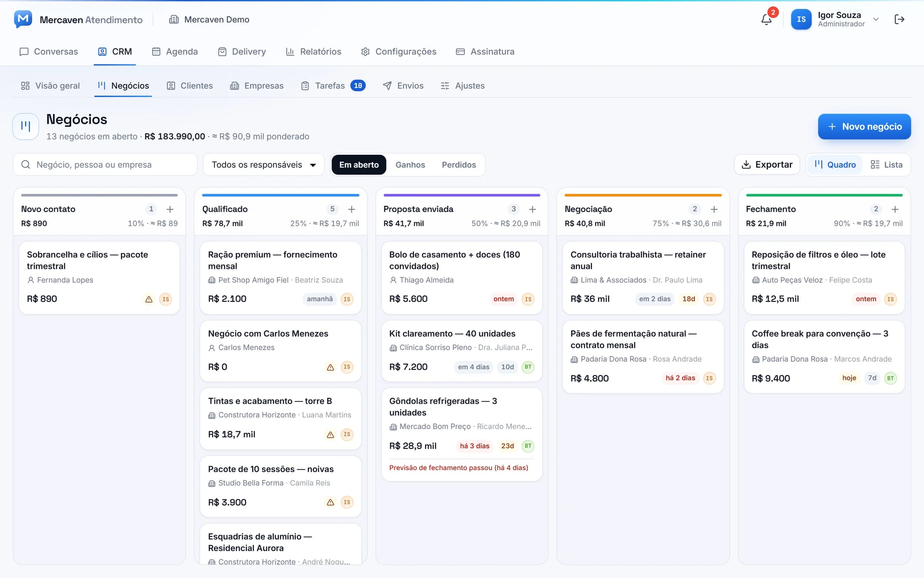Open the Clientes sub-tab
The image size is (924, 578).
click(x=189, y=86)
